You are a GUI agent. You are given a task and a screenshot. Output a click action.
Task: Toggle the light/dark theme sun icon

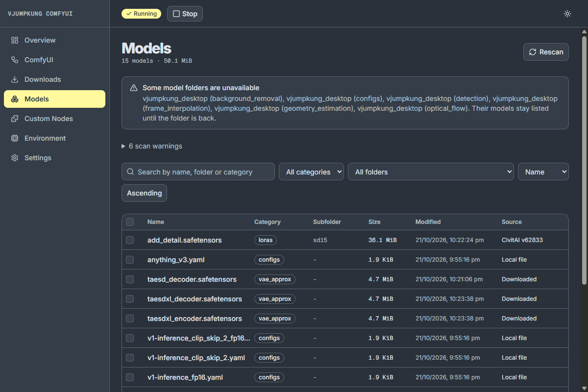coord(567,14)
